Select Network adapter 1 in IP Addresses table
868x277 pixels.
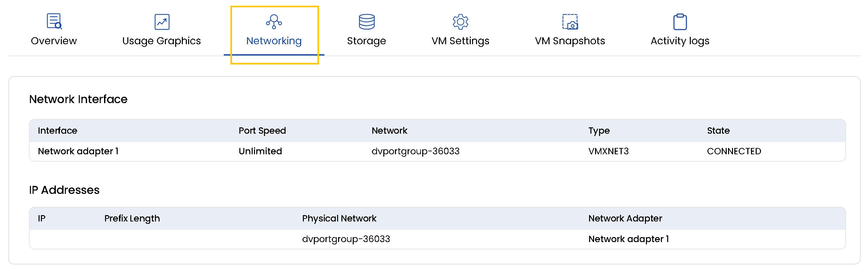(x=628, y=239)
